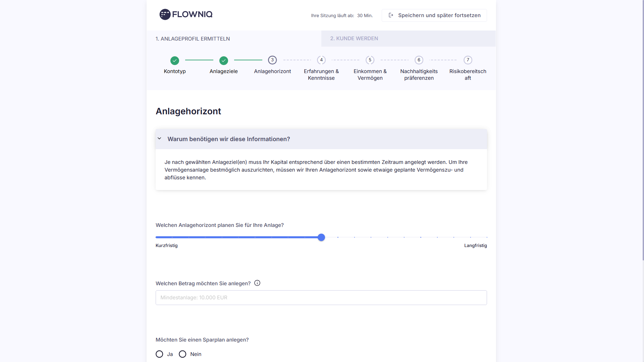Click the Kontotyp completed checkmark step
Screen dimensions: 644x362
175,61
